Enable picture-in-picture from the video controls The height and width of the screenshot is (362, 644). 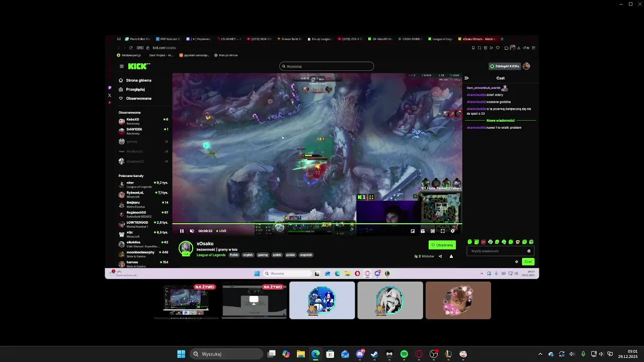[413, 231]
